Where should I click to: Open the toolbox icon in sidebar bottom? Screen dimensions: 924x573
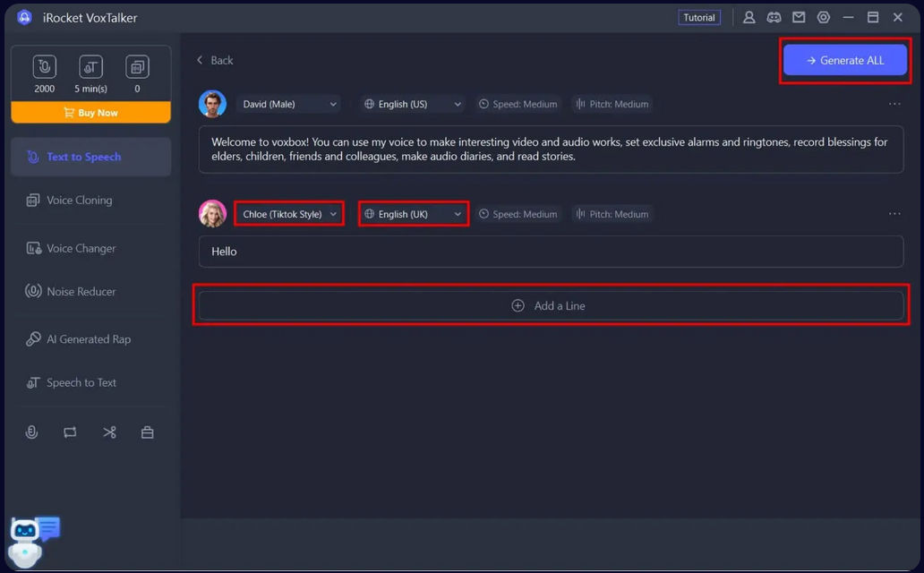(148, 432)
